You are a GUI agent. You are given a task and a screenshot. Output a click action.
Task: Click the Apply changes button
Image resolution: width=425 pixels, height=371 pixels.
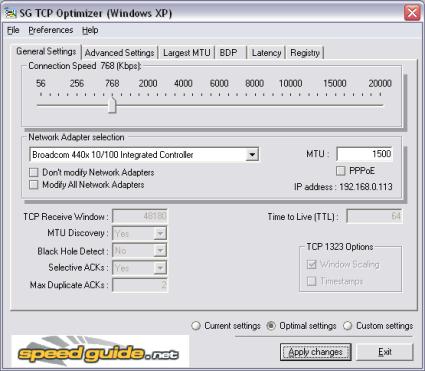pyautogui.click(x=315, y=352)
